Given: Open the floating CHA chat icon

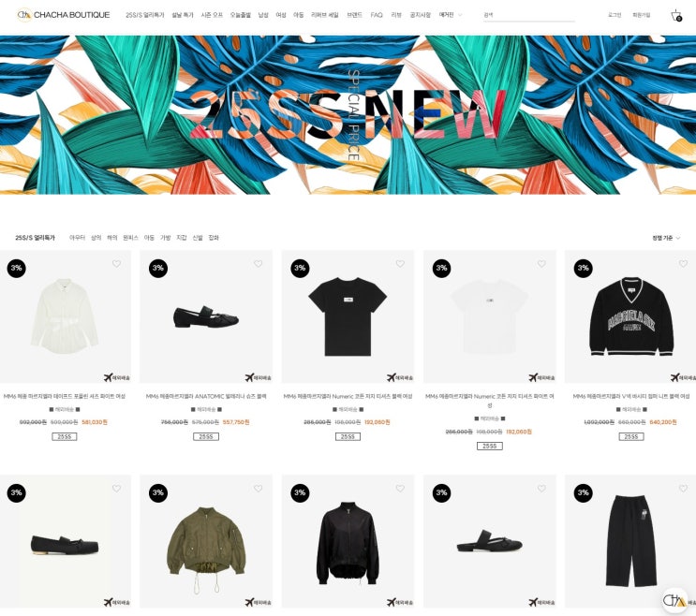Looking at the screenshot, I should tap(674, 601).
